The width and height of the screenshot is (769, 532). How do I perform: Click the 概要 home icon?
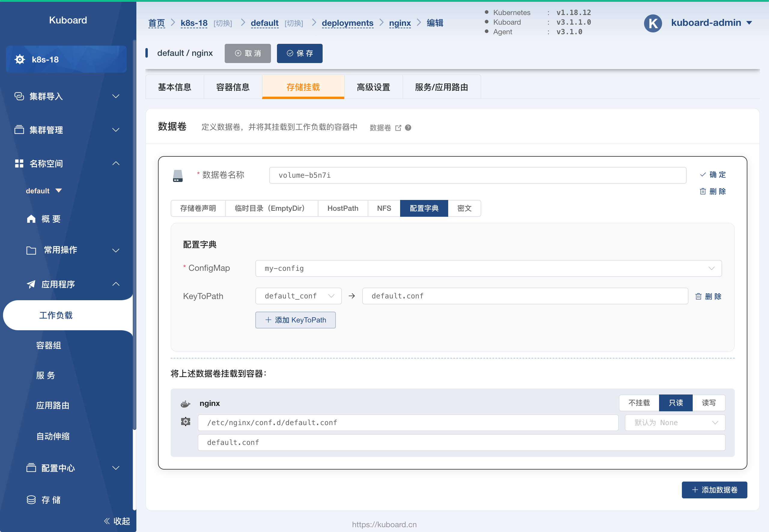(31, 219)
